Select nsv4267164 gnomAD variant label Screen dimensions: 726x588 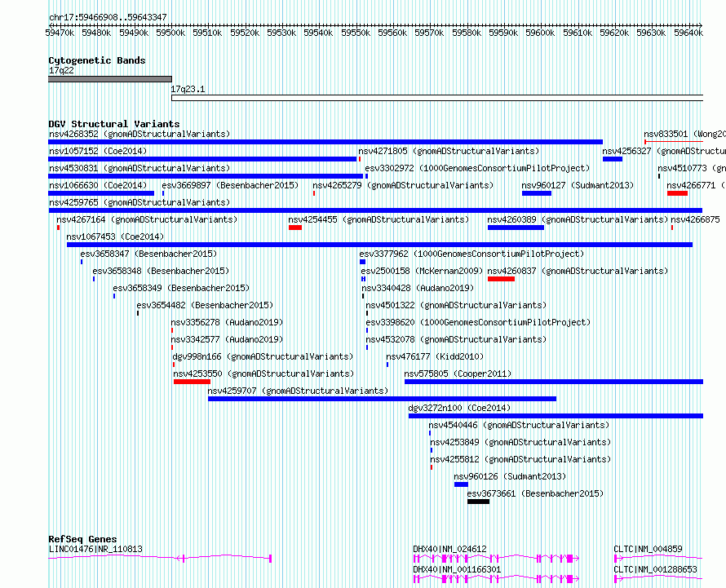tap(147, 219)
